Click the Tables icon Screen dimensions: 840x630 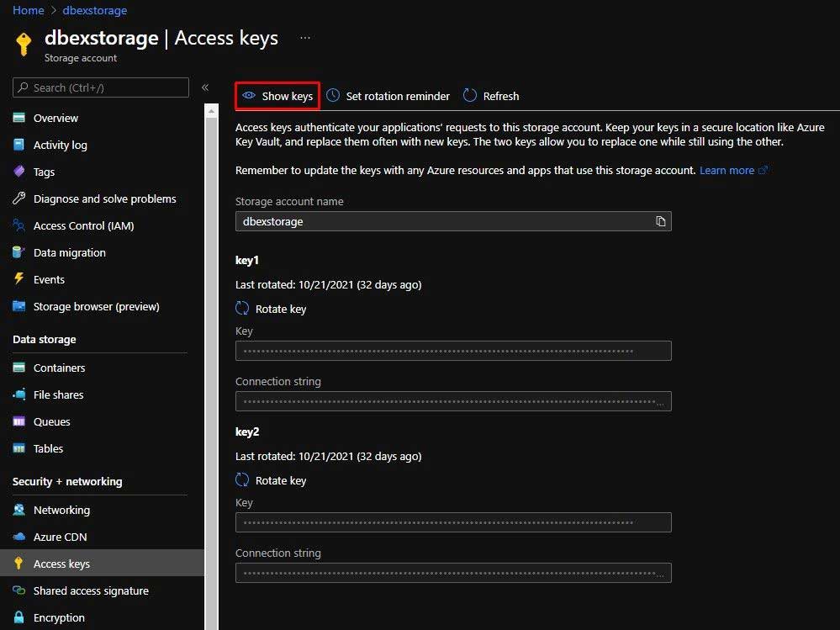coord(18,448)
